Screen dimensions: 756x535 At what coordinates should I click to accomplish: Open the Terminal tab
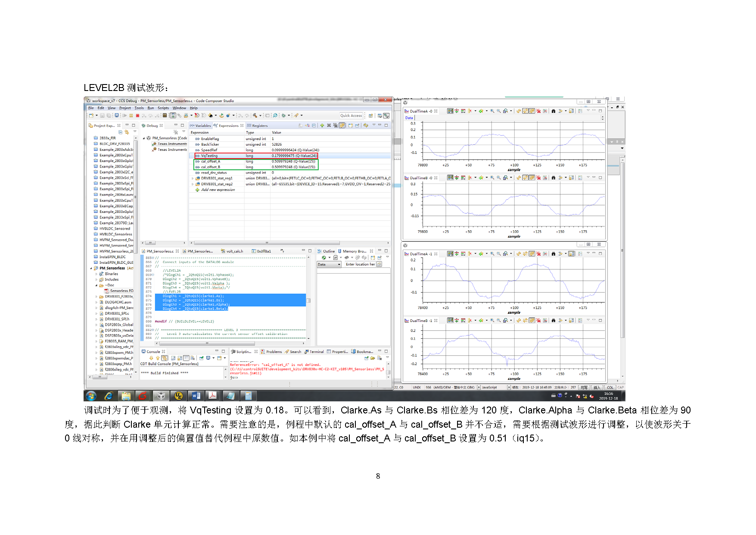(314, 352)
